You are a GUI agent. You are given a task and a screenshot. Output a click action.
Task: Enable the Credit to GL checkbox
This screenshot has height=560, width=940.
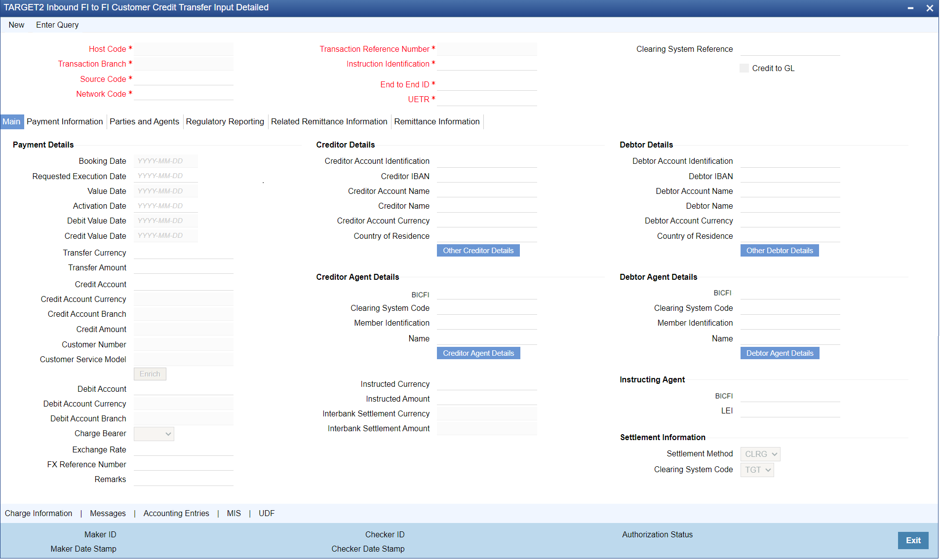pos(744,68)
